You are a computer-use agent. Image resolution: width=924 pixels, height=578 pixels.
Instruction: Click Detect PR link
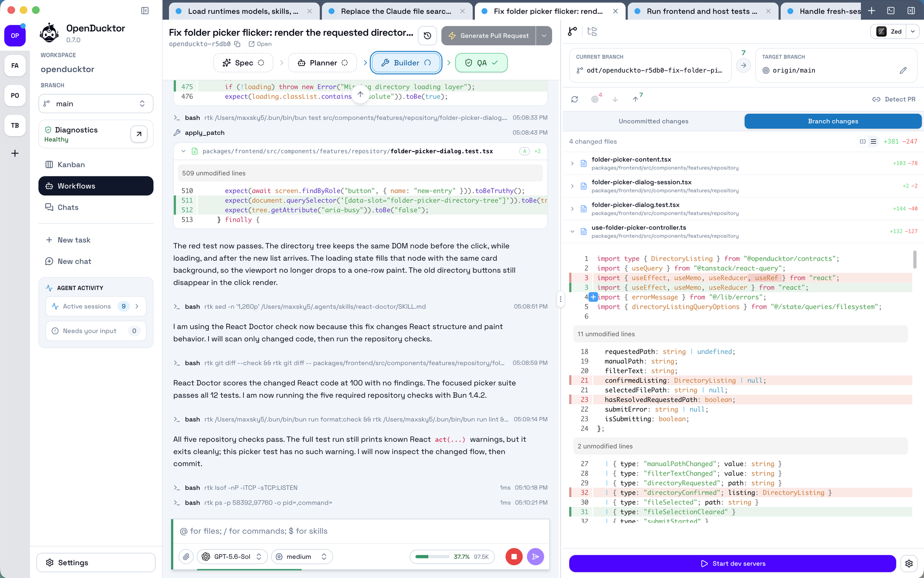click(x=894, y=99)
